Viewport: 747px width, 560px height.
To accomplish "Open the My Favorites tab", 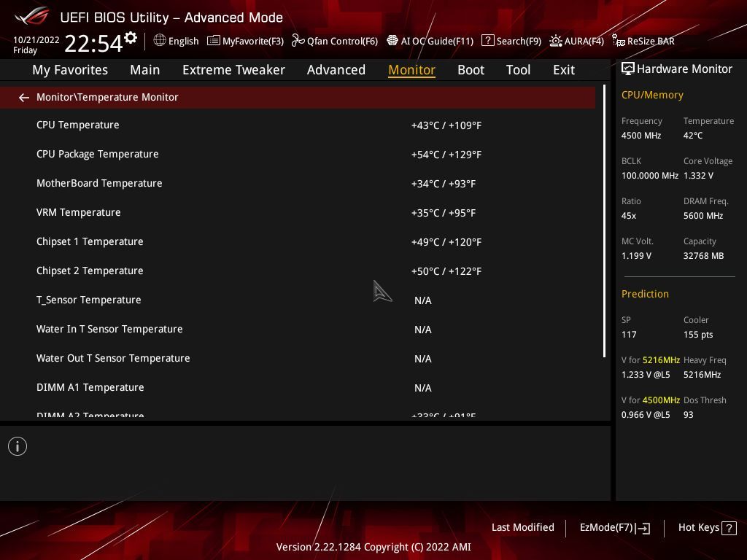I will click(70, 70).
